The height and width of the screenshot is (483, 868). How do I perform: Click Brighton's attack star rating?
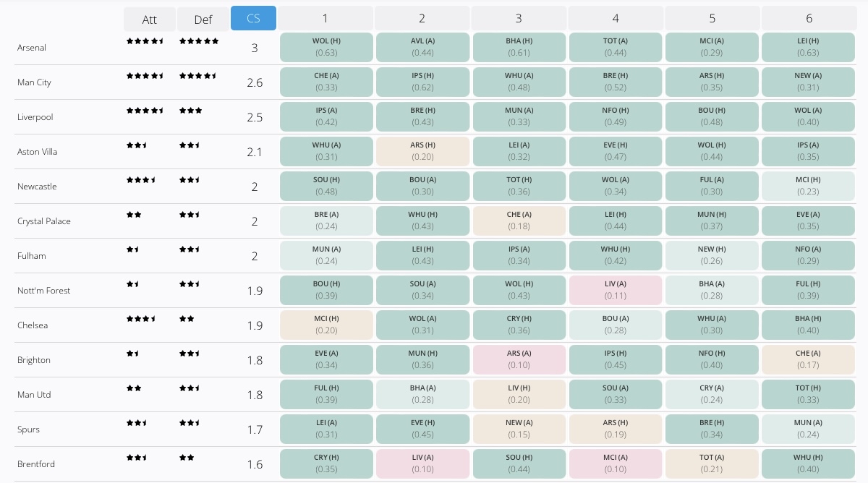[133, 354]
